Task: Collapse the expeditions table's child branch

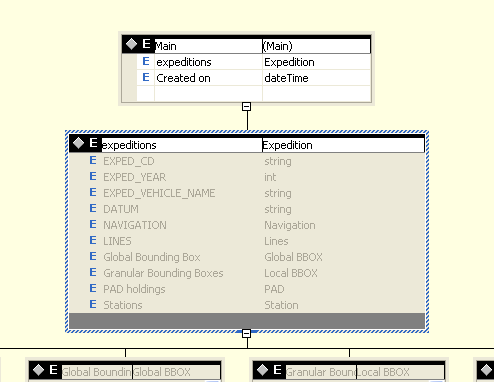Action: tap(246, 333)
